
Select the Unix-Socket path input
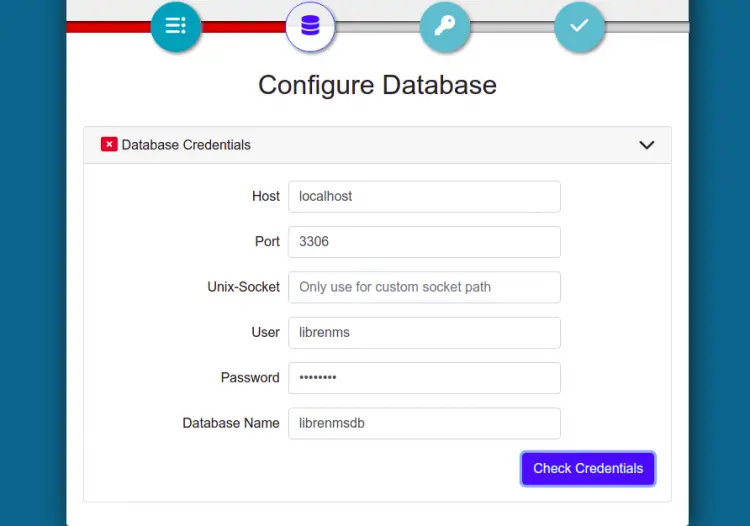tap(424, 287)
